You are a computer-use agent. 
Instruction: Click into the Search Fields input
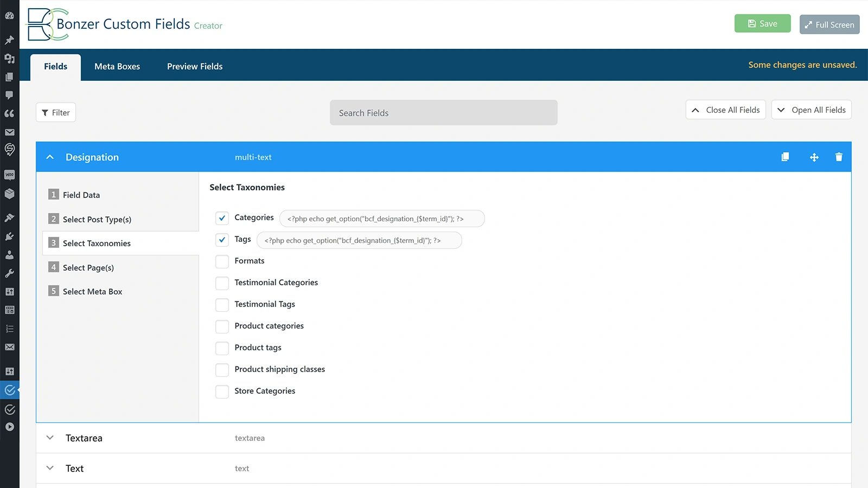pos(443,113)
